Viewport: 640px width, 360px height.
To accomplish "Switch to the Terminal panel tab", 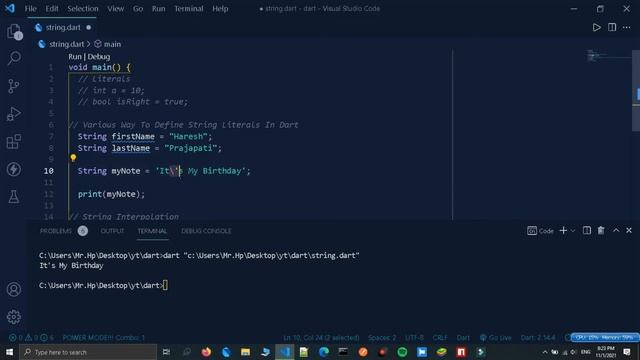I will (152, 231).
